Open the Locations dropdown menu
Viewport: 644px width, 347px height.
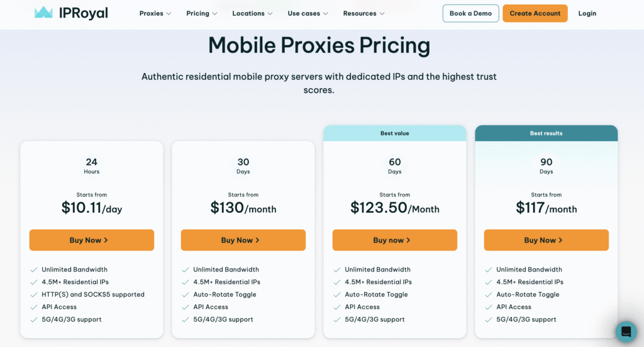tap(252, 13)
